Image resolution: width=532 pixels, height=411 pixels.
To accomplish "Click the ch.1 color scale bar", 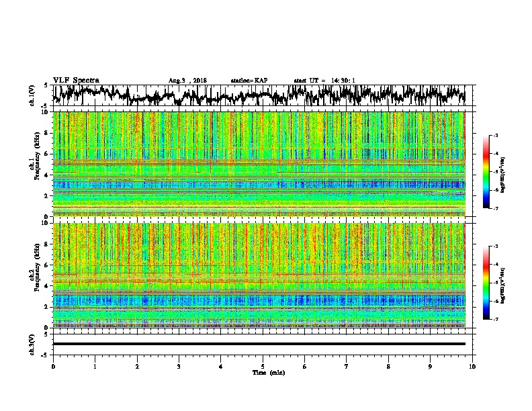I will pos(486,172).
